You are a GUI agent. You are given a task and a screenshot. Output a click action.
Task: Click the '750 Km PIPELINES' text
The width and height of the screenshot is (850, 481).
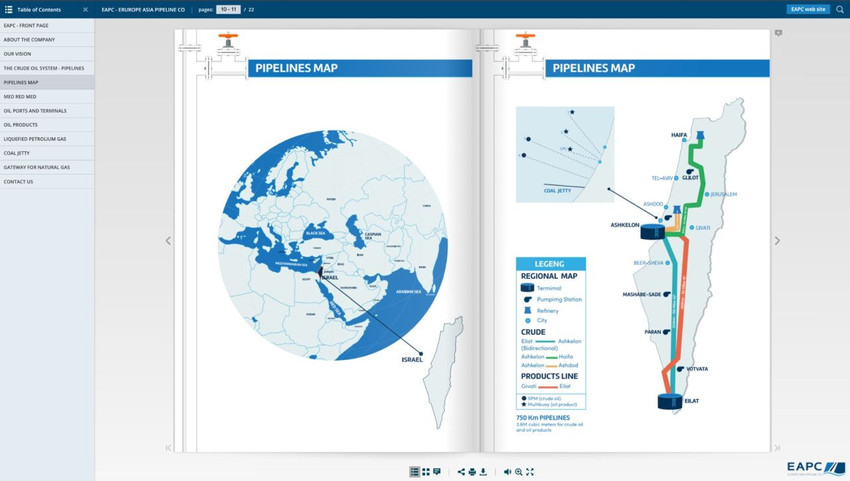tap(543, 418)
